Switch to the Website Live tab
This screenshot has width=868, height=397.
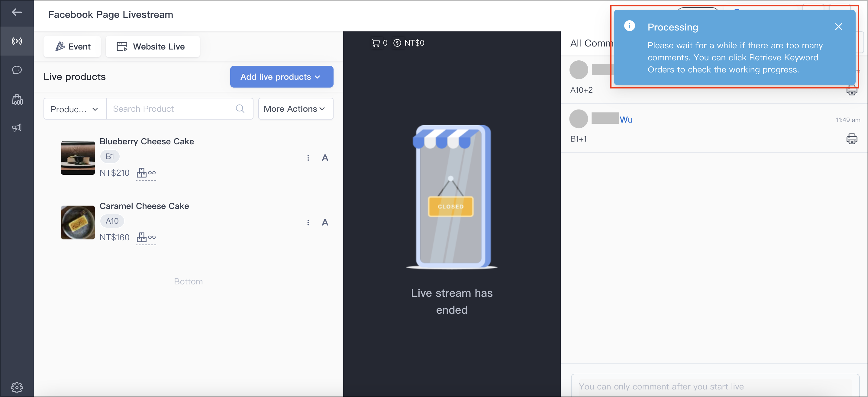(153, 46)
